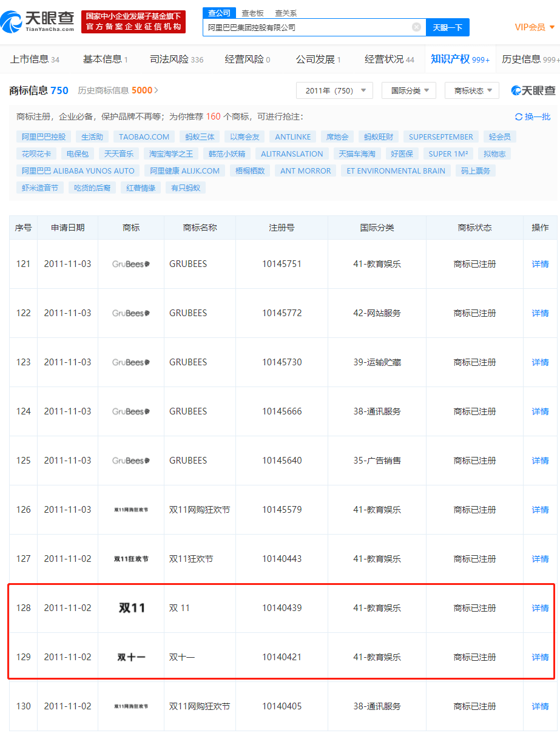Clear the search box with the X icon
This screenshot has width=560, height=733.
point(416,27)
